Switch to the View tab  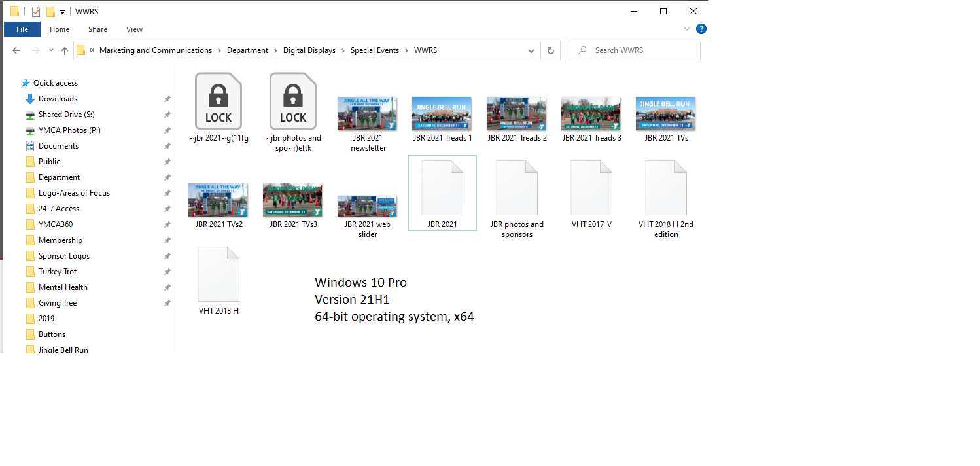[x=134, y=29]
